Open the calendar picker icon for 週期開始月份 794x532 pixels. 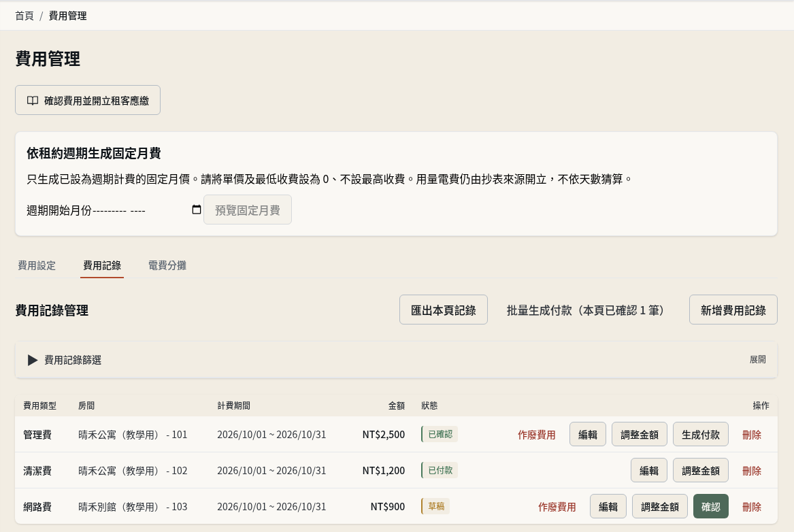coord(197,210)
